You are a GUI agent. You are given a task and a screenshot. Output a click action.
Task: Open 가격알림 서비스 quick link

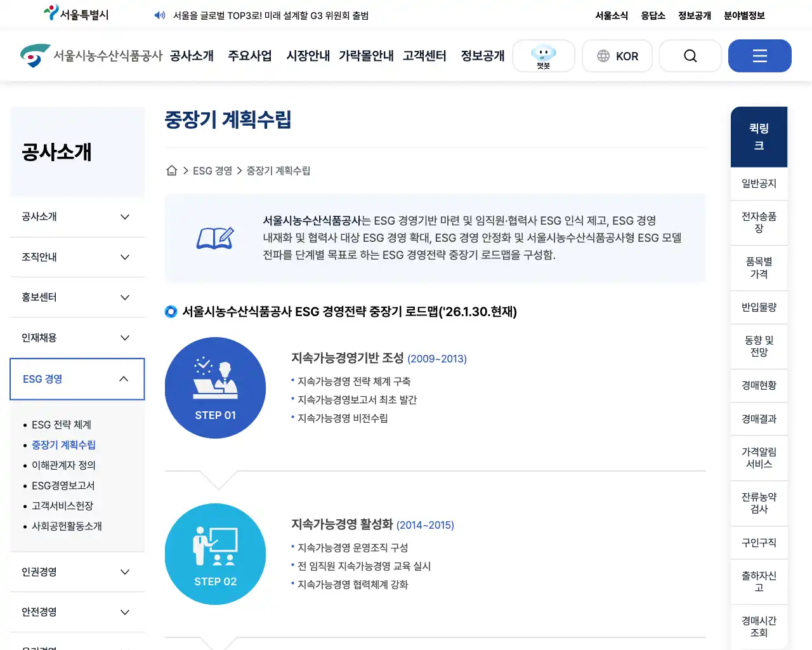coord(759,458)
